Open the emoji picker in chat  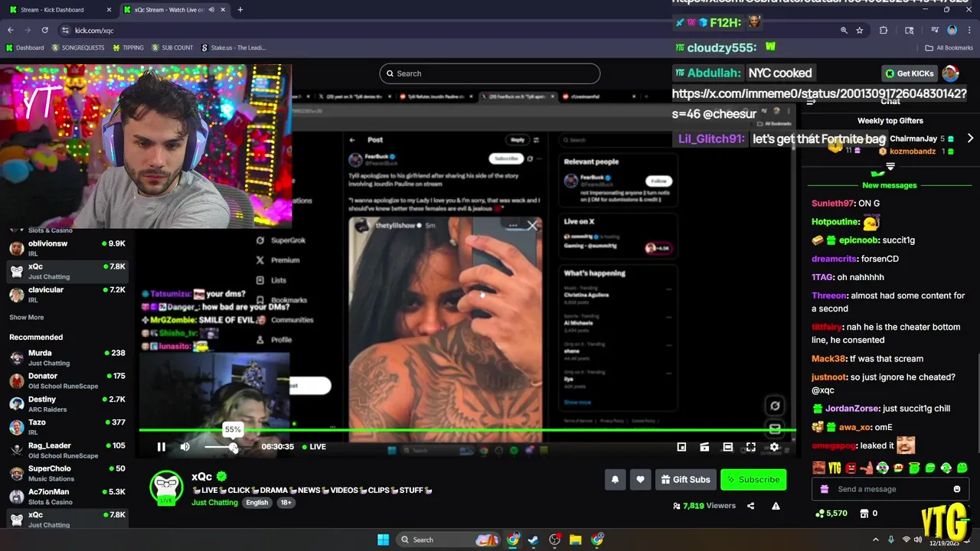957,489
